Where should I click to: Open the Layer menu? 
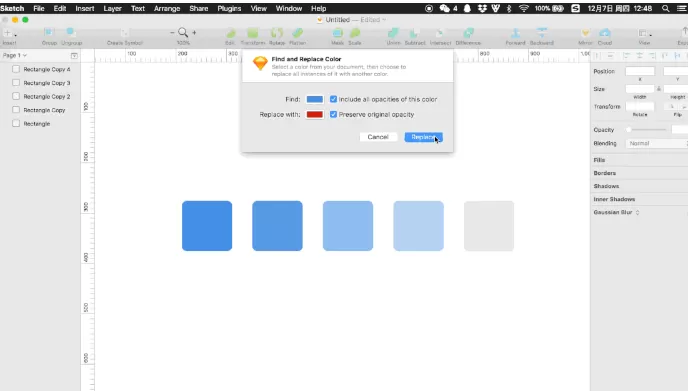click(x=112, y=8)
